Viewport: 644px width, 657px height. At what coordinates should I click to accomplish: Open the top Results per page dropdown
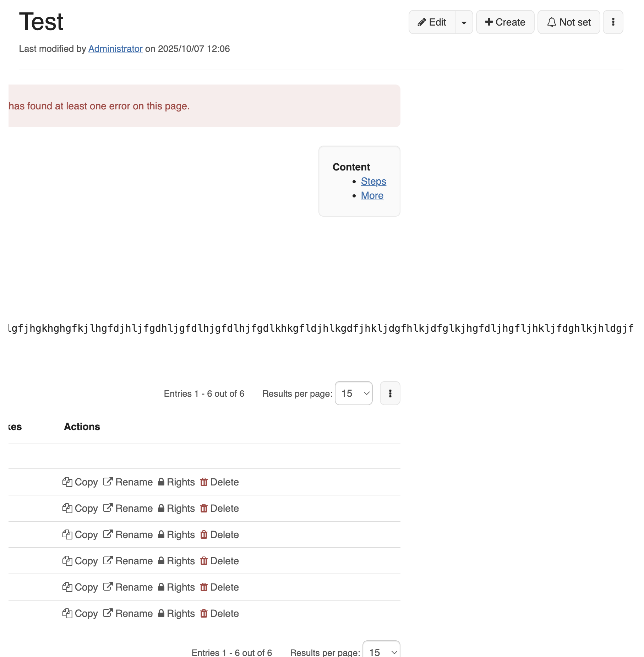pyautogui.click(x=354, y=393)
